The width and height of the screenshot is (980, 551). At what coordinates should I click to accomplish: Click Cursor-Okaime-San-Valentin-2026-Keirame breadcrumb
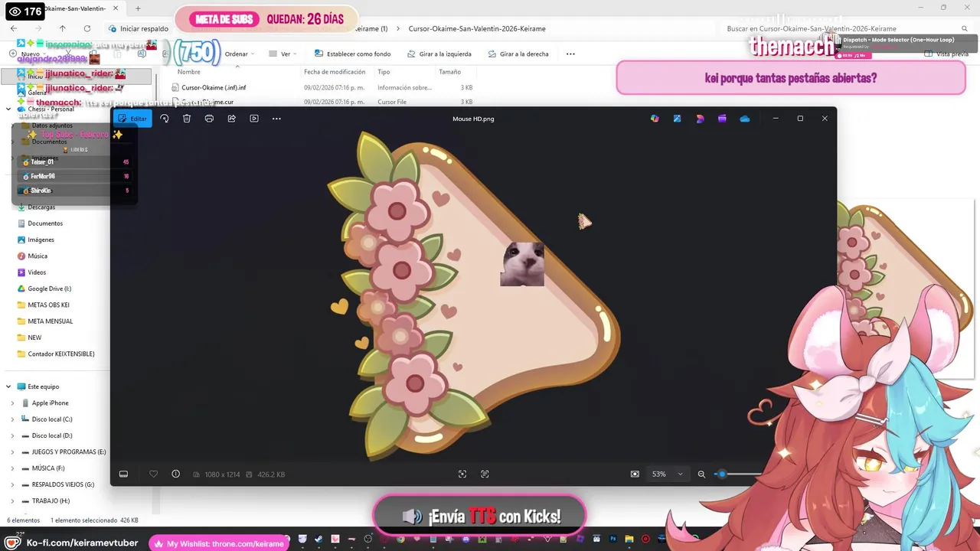pos(479,28)
